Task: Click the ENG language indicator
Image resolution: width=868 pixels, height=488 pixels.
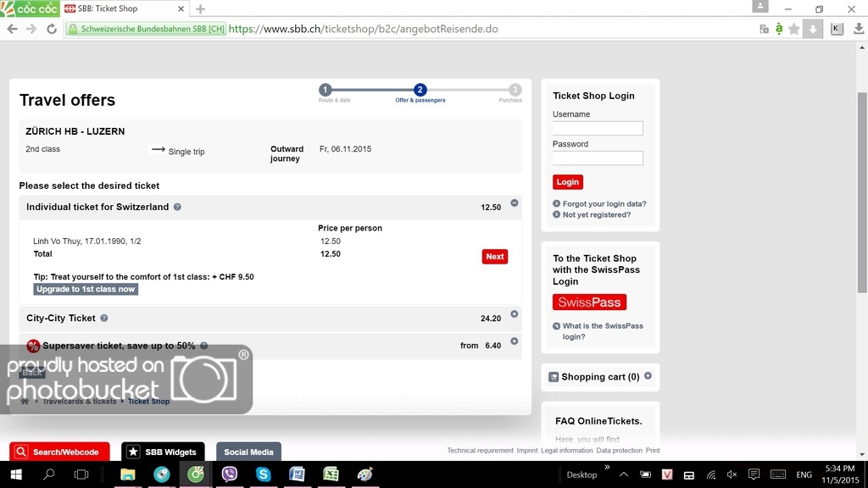Action: click(804, 474)
